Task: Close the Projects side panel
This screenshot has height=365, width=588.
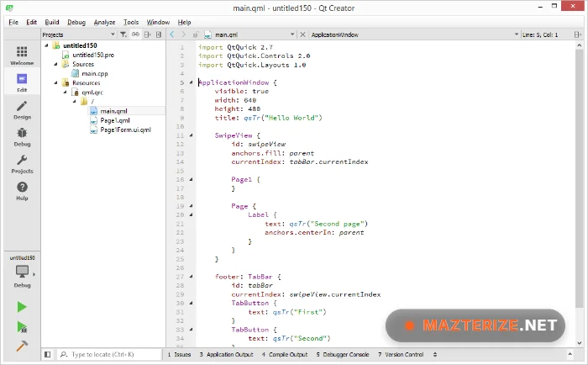Action: click(159, 34)
